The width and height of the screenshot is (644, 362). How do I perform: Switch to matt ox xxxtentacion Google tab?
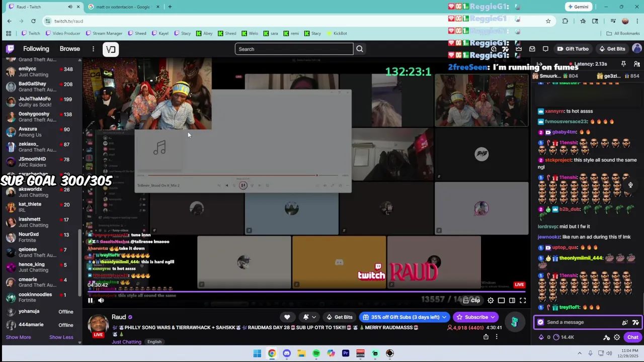[x=123, y=7]
